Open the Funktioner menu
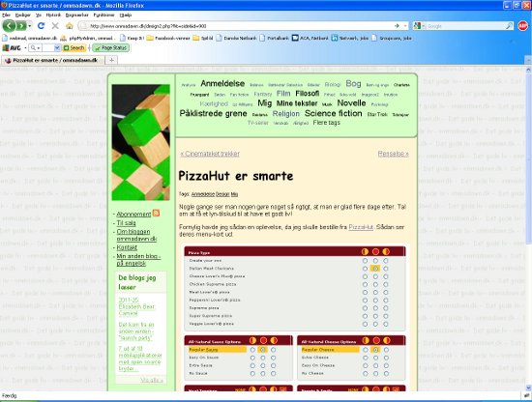Screen dimensions: 532x402 tap(104, 14)
